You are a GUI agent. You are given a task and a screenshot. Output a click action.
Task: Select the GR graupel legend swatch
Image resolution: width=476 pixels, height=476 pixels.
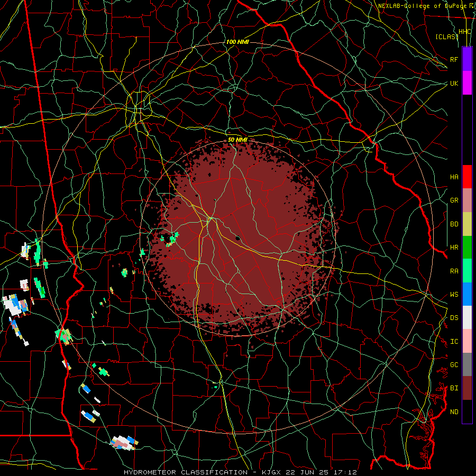(x=467, y=200)
